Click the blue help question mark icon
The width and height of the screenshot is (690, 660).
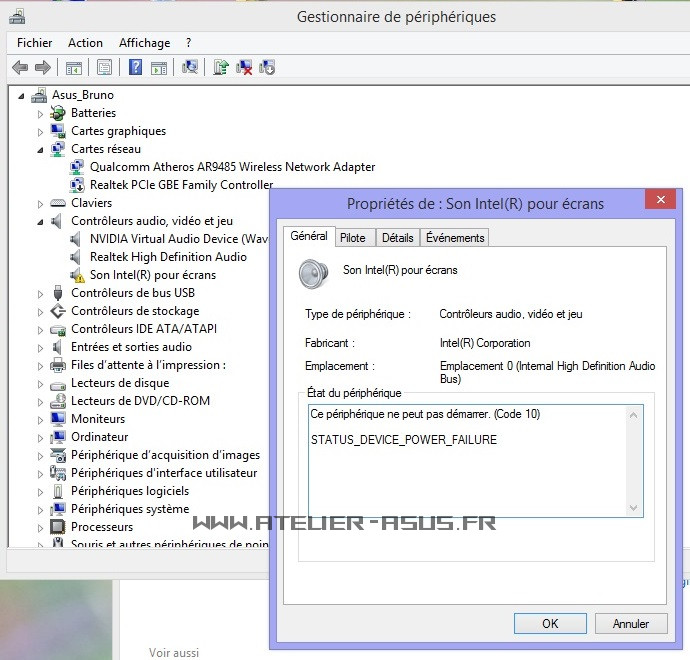pos(135,67)
